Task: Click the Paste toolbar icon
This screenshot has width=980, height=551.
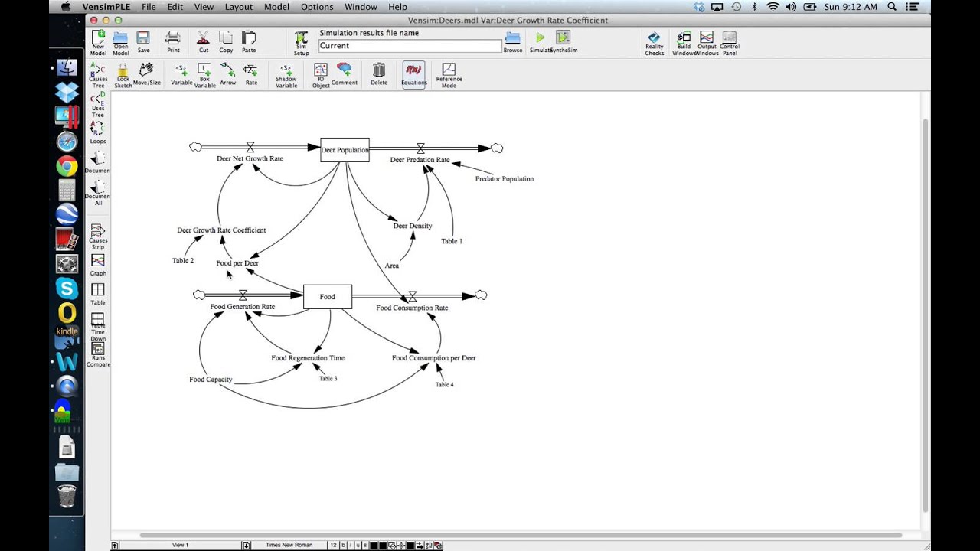Action: click(249, 41)
